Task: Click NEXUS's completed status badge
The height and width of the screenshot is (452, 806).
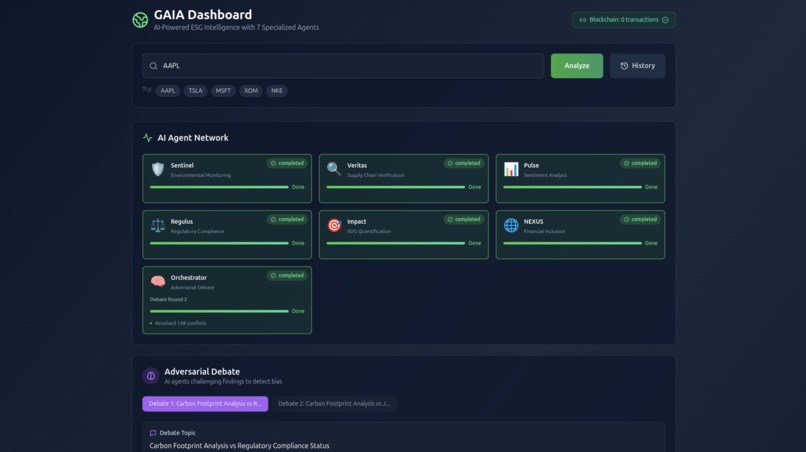Action: [x=640, y=220]
